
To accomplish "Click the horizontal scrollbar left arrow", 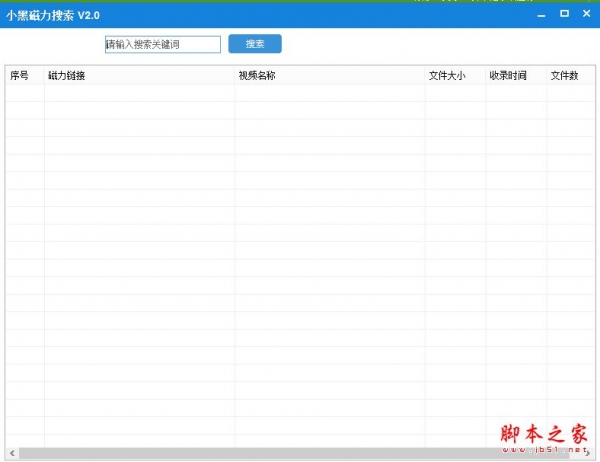I will point(12,453).
